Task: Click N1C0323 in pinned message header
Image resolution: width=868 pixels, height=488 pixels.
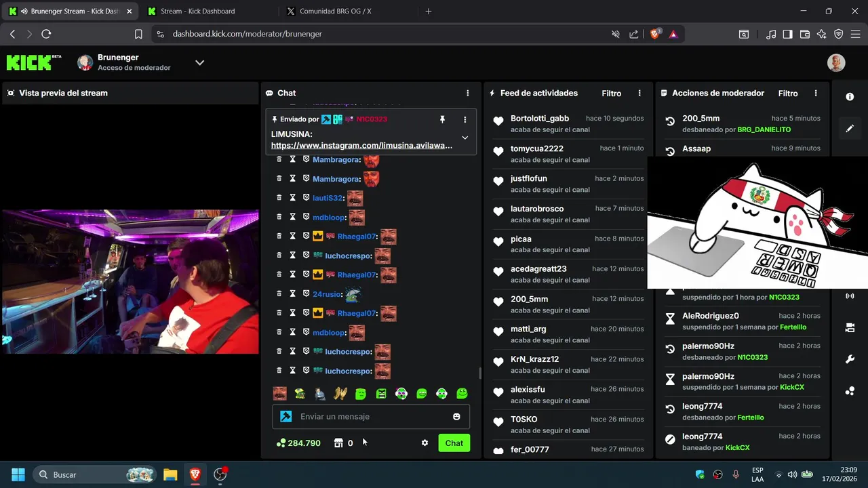Action: [x=372, y=119]
